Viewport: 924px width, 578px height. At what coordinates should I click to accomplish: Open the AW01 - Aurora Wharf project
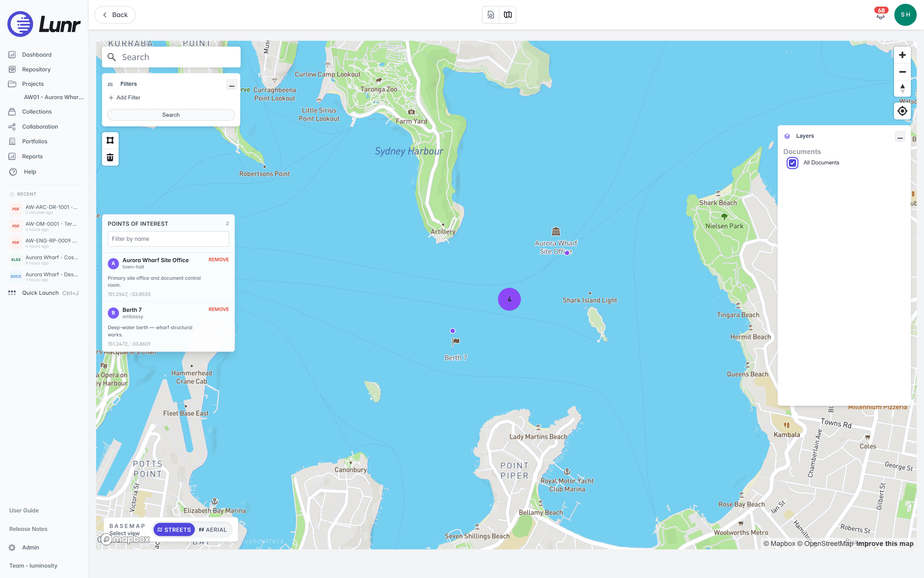point(54,97)
